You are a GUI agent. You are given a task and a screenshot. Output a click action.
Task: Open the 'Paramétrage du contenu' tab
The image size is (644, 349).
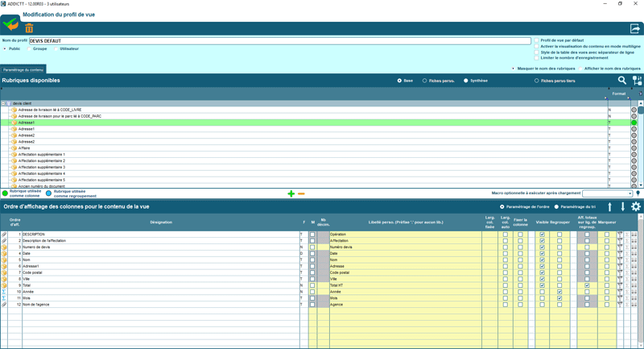click(x=23, y=70)
